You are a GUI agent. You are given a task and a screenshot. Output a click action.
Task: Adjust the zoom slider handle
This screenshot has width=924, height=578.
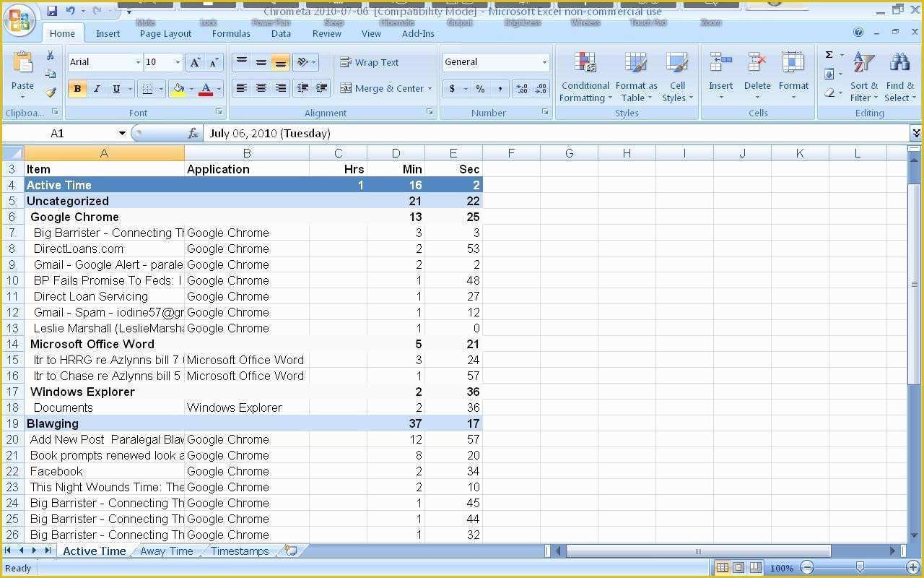[x=859, y=568]
